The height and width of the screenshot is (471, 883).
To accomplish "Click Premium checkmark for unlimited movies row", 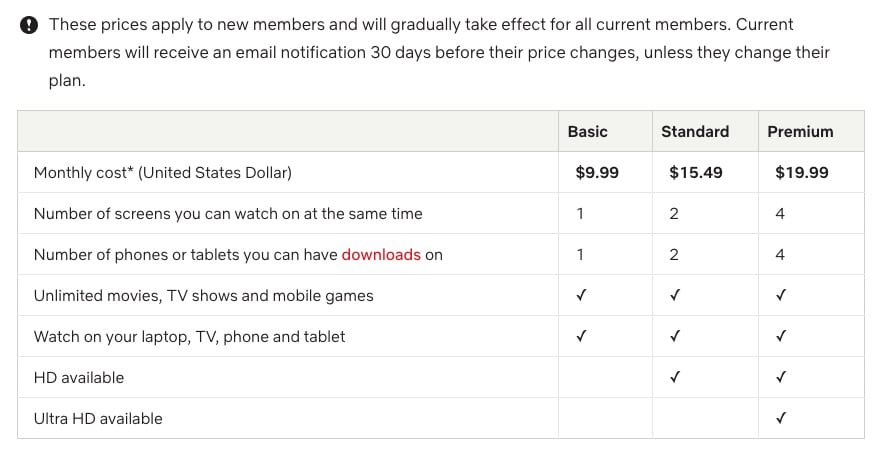I will pos(781,296).
